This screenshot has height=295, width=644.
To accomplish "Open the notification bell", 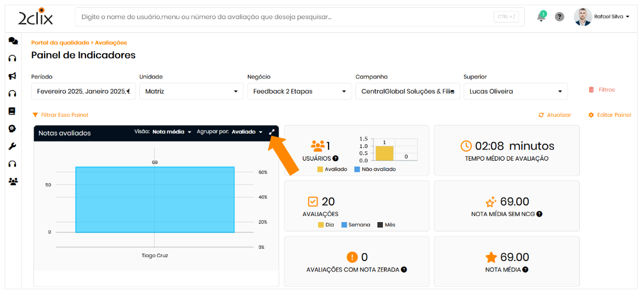I will point(541,17).
